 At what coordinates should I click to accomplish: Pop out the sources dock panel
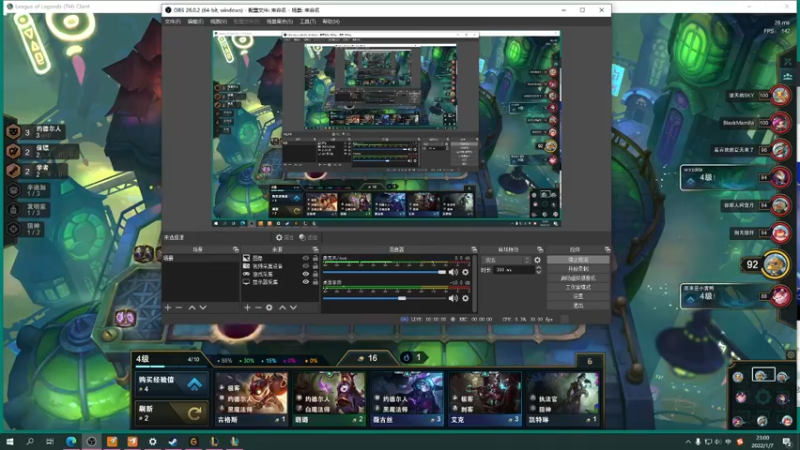[x=315, y=249]
